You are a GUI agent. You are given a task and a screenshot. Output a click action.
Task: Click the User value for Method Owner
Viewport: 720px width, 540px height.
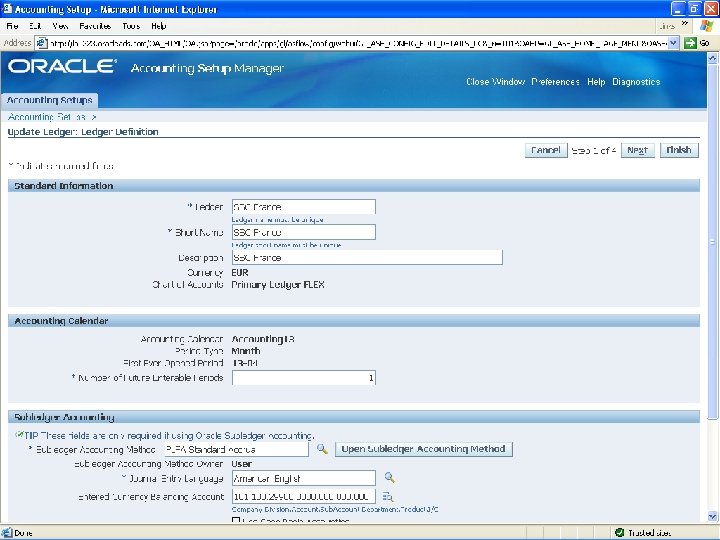pos(242,464)
